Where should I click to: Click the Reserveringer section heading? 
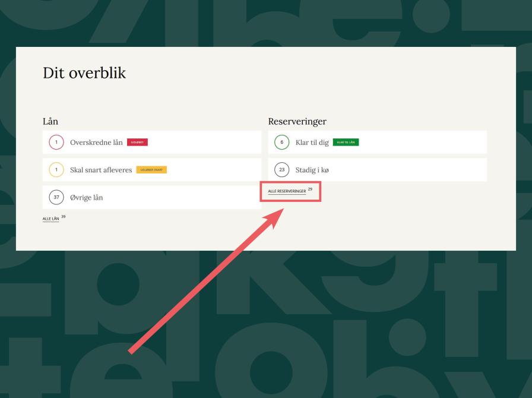coord(297,121)
